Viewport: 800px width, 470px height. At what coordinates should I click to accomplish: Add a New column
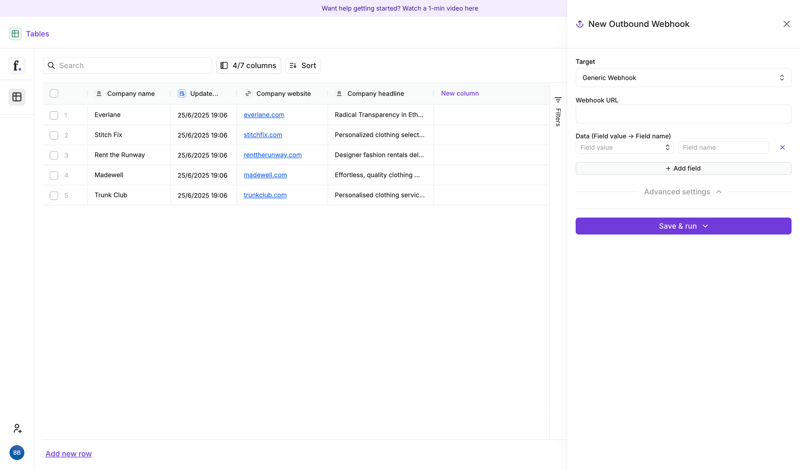[x=460, y=93]
